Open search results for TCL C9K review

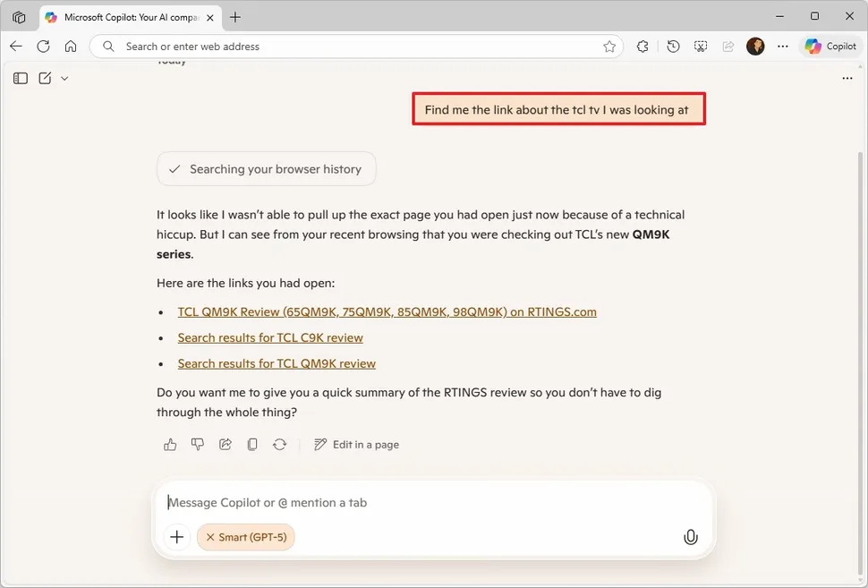[x=270, y=337]
